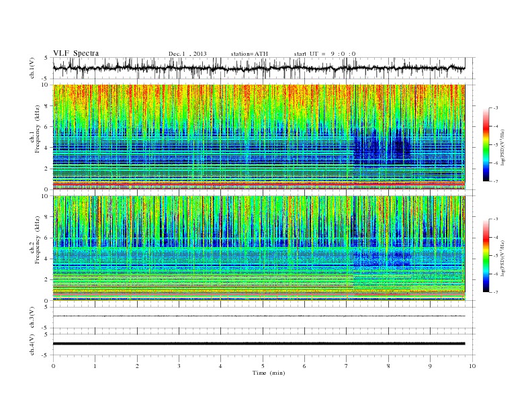Click the ch.3 voltage trace line
This screenshot has width=532, height=411.
[259, 316]
